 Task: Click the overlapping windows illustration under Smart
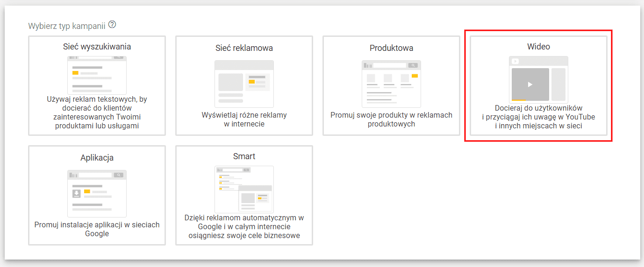(244, 189)
